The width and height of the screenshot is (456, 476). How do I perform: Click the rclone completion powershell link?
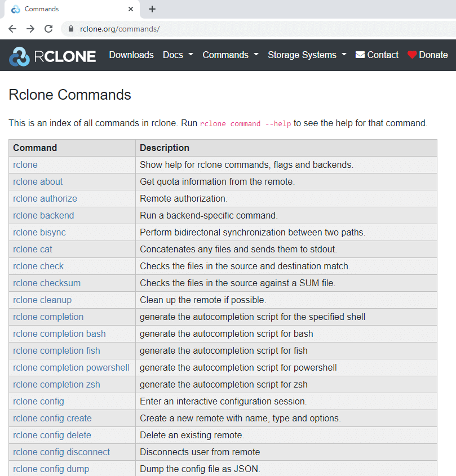[71, 367]
